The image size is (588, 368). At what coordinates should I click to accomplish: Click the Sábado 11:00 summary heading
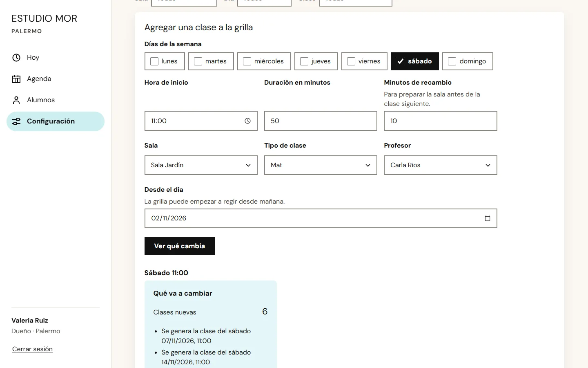click(166, 273)
